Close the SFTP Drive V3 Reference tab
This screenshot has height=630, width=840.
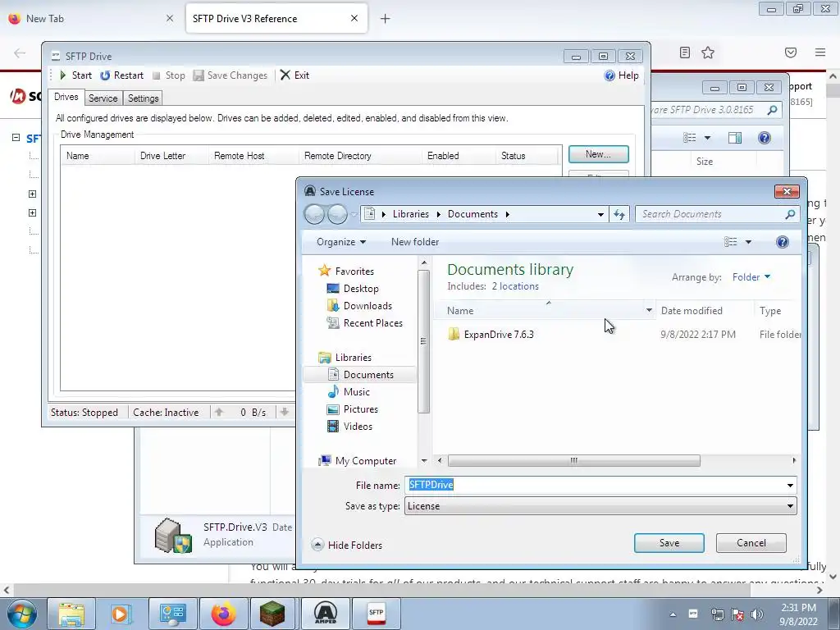354,18
